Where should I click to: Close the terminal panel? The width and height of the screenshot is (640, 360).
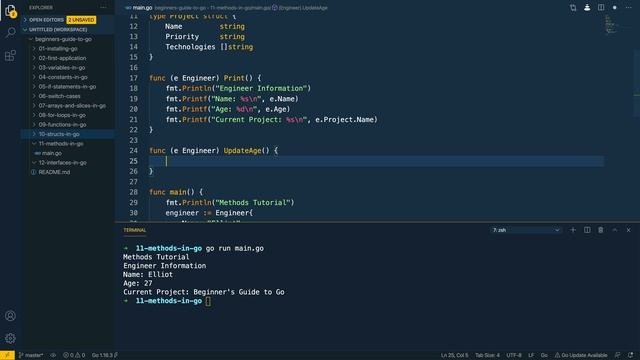pos(629,230)
